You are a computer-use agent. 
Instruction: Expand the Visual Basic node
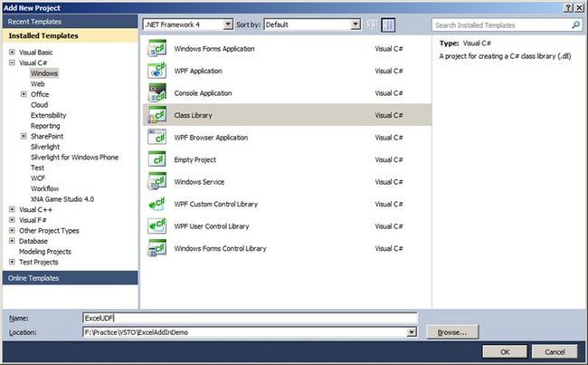12,53
